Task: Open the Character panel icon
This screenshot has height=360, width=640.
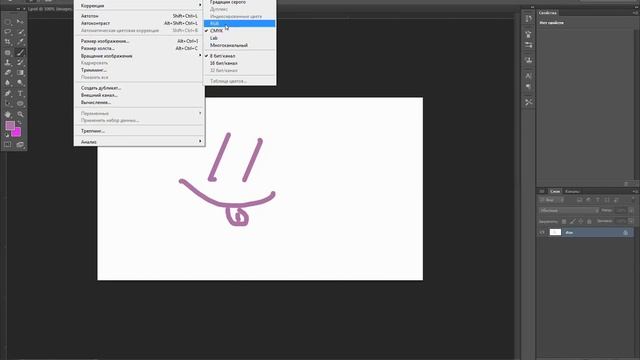Action: (529, 76)
